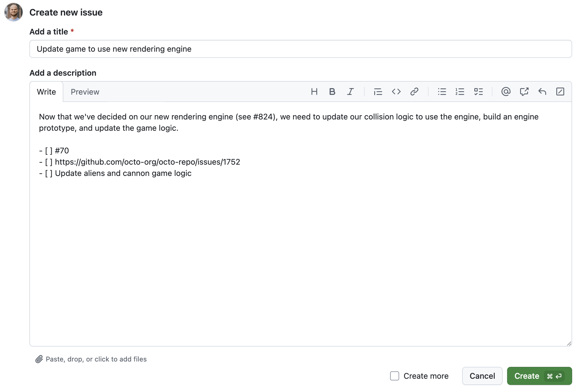Apply italic formatting

tap(351, 92)
